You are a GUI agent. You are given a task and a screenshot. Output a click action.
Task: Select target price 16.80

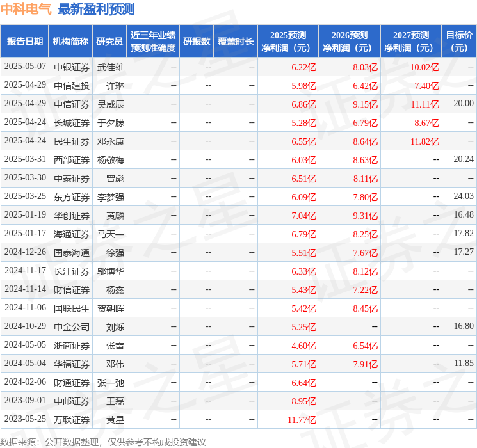click(464, 326)
